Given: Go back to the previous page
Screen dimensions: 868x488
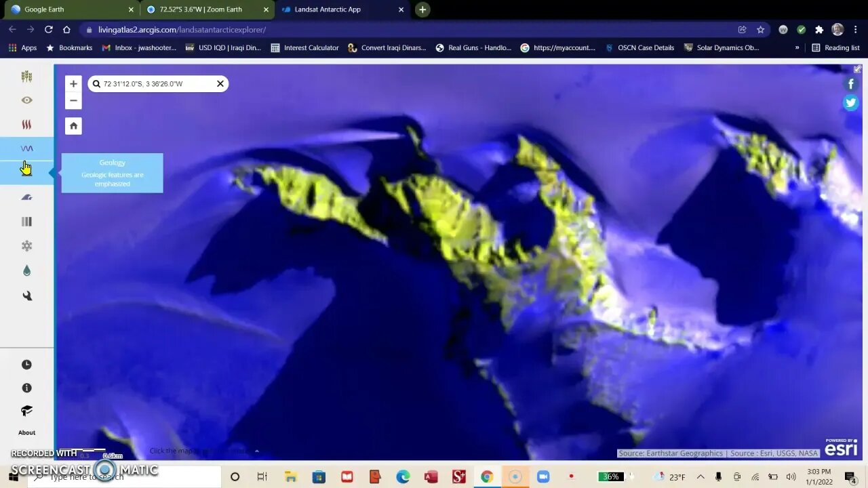Looking at the screenshot, I should 12,30.
